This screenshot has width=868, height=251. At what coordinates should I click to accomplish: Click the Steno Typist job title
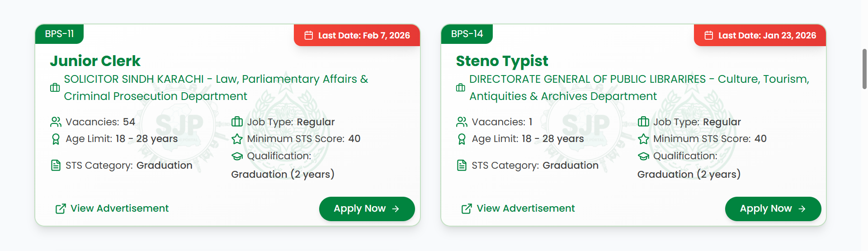coord(502,61)
